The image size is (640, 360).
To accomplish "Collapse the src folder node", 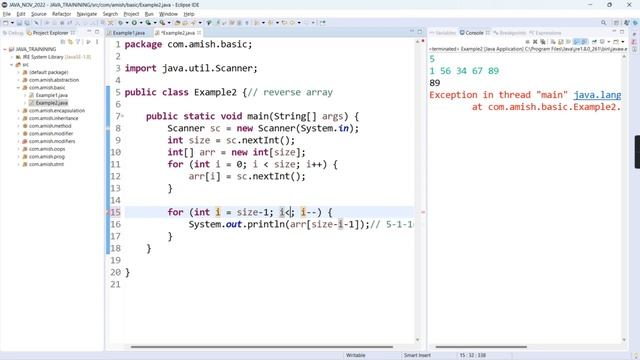I will pyautogui.click(x=12, y=64).
